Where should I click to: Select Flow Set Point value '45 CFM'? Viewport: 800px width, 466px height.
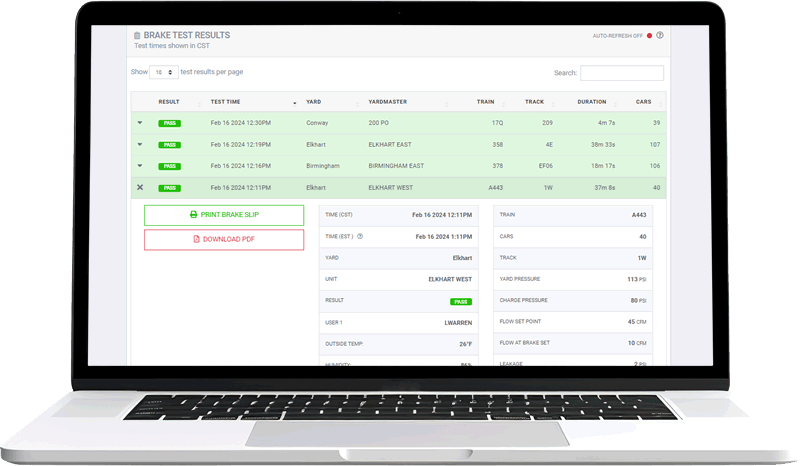tap(637, 322)
